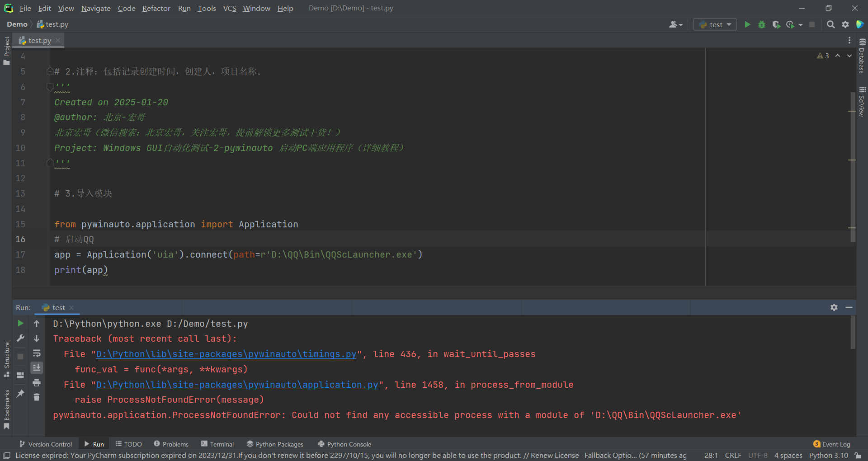Start debugging with the bug icon

pos(762,24)
